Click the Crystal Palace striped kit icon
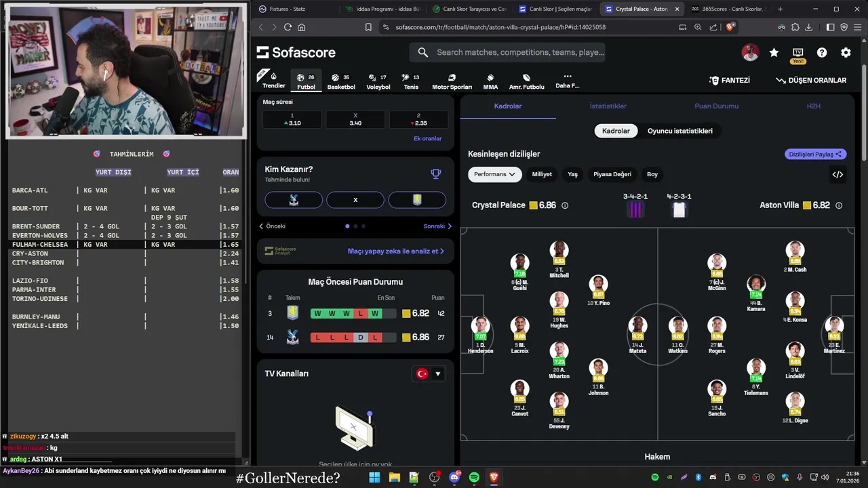 pos(635,209)
